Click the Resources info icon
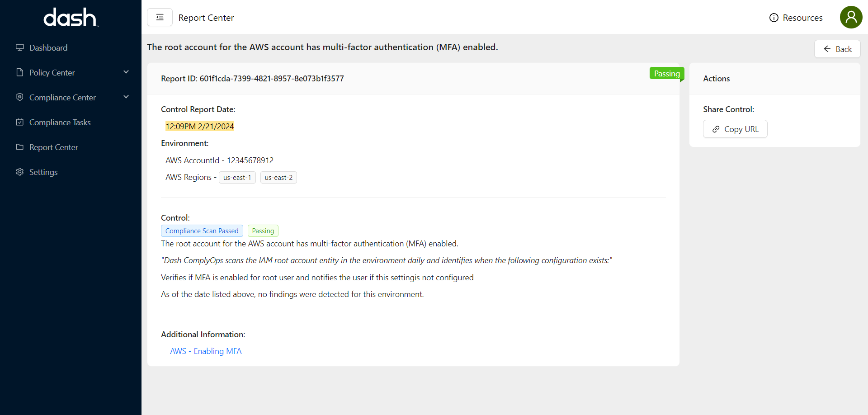Screen dimensions: 868x415 tap(774, 17)
